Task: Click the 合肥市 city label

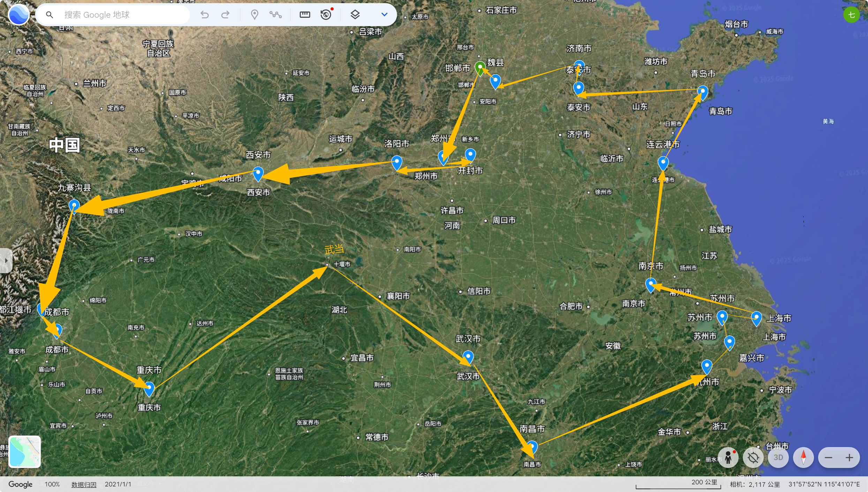Action: (x=571, y=307)
